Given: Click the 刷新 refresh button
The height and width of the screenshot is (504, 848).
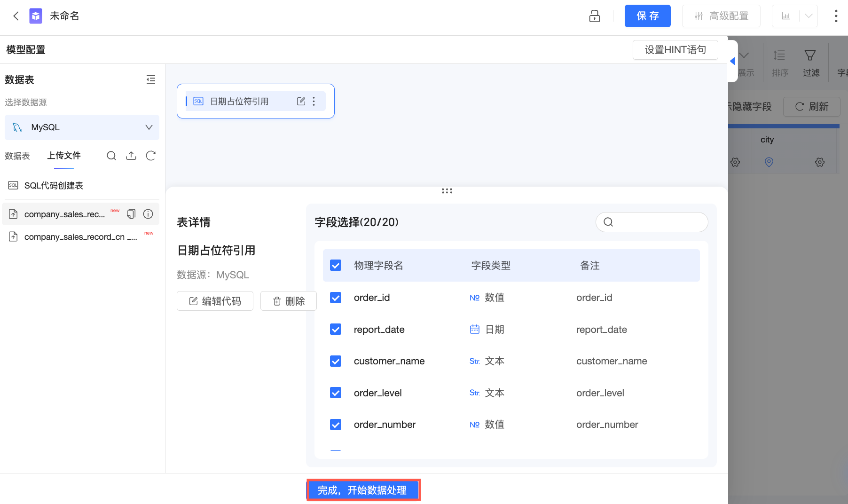Looking at the screenshot, I should click(811, 107).
